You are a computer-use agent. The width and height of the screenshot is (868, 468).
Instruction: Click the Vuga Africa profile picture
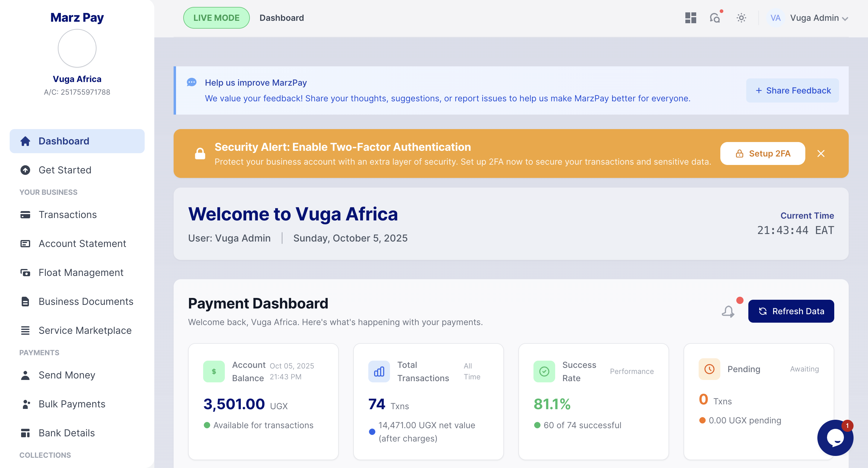[77, 48]
